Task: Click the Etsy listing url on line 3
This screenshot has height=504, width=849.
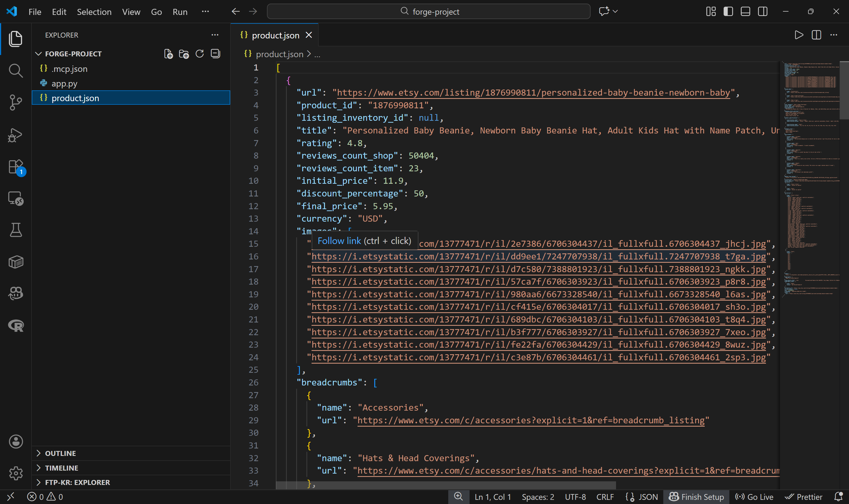Action: tap(533, 93)
